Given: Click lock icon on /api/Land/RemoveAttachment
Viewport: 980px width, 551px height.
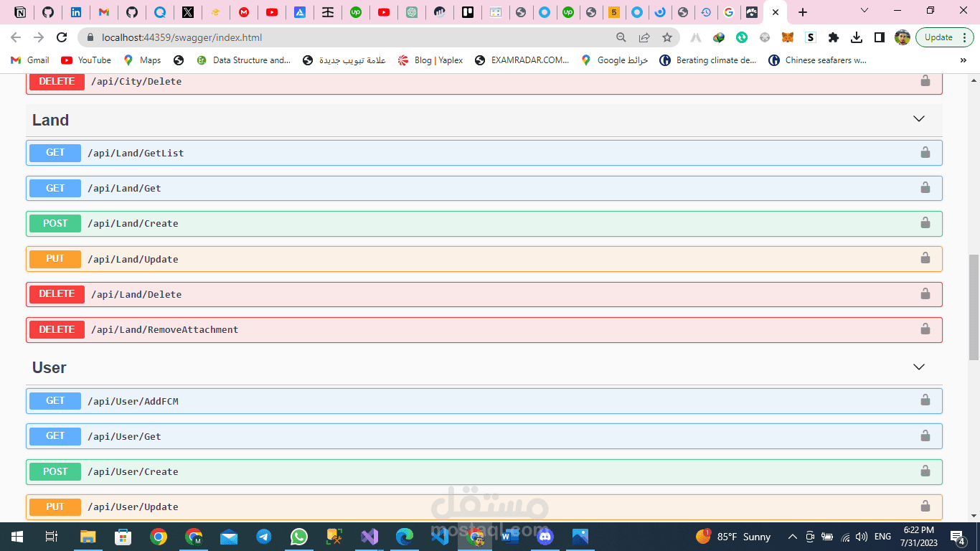Looking at the screenshot, I should coord(925,329).
